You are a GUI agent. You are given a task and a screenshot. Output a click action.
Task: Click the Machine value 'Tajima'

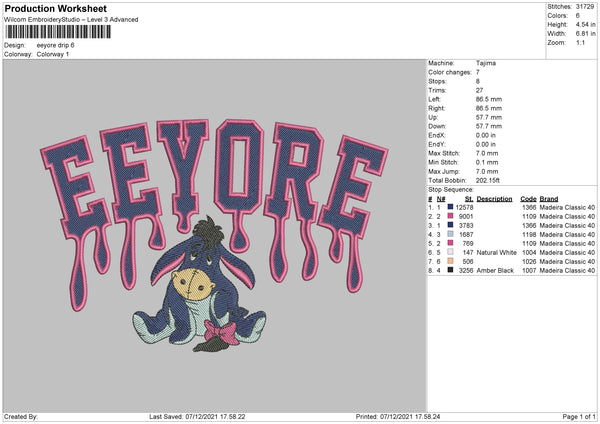(486, 63)
